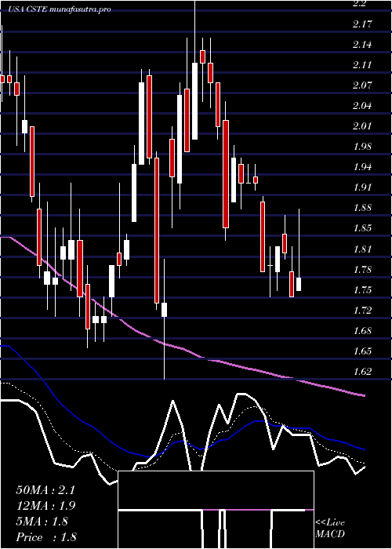The image size is (392, 549).
Task: Click the 2.11 price axis label
Action: coord(362,65)
